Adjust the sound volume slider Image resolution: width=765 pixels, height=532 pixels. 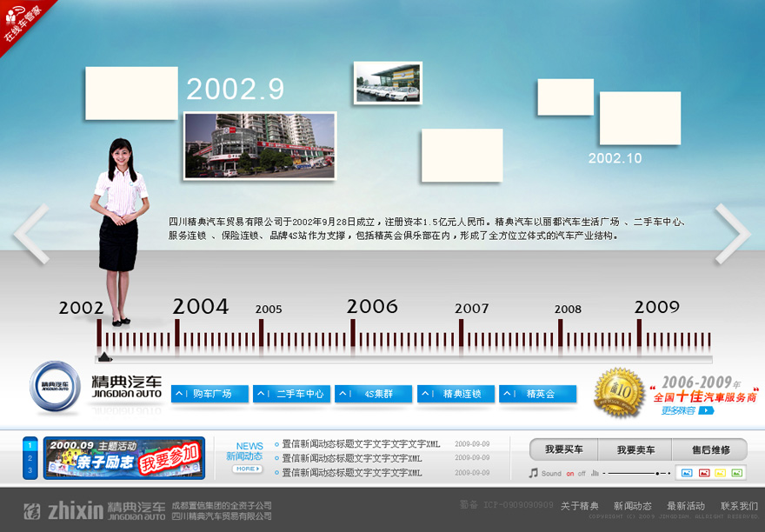tap(636, 473)
